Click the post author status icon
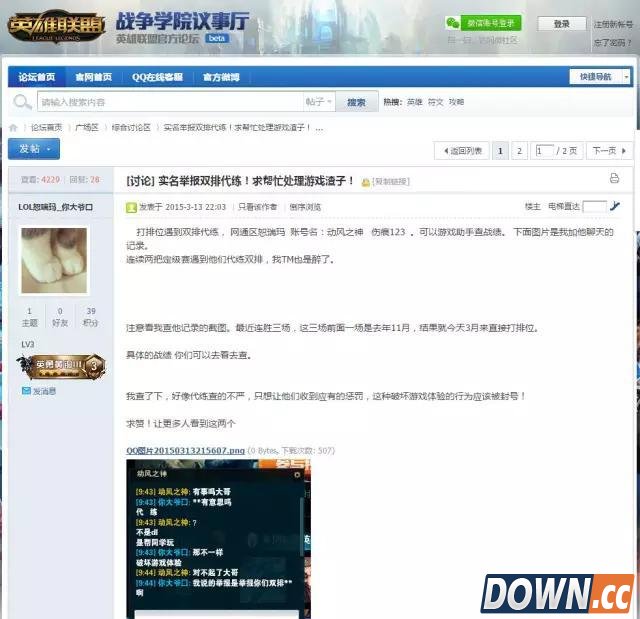 click(x=131, y=208)
